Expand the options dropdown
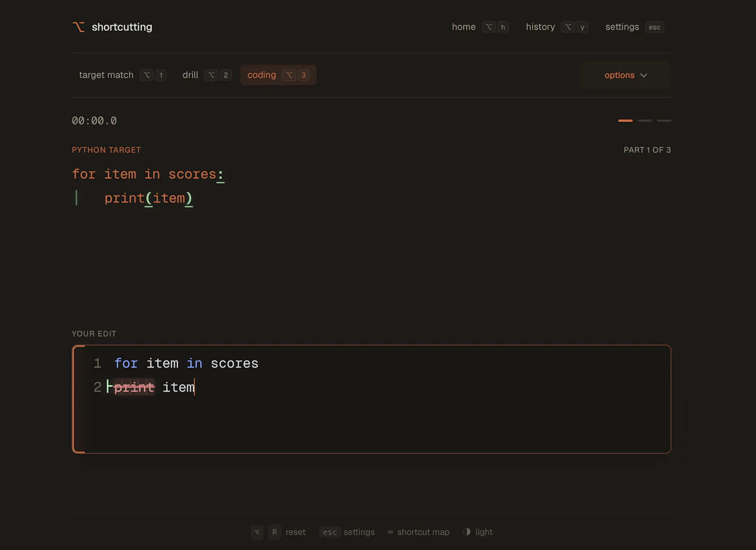The image size is (756, 550). pos(625,75)
